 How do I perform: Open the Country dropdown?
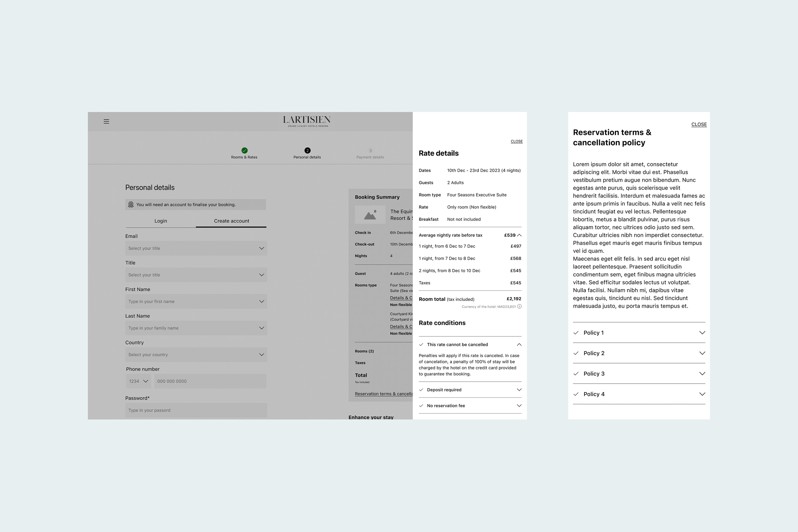tap(196, 355)
